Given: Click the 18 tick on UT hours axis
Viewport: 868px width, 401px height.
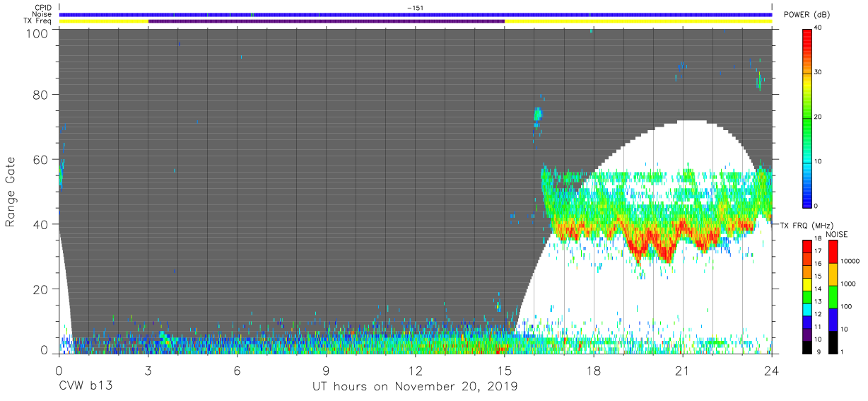Looking at the screenshot, I should tap(594, 370).
